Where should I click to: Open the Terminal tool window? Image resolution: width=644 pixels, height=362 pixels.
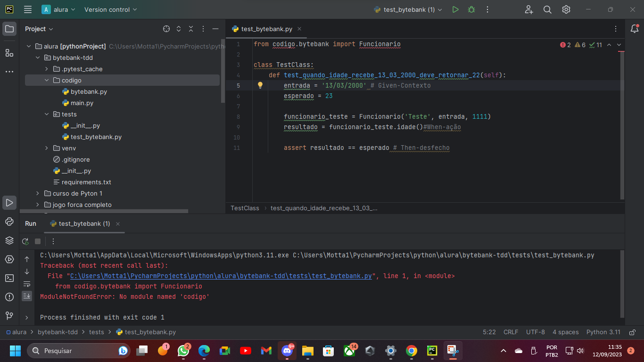click(x=9, y=278)
